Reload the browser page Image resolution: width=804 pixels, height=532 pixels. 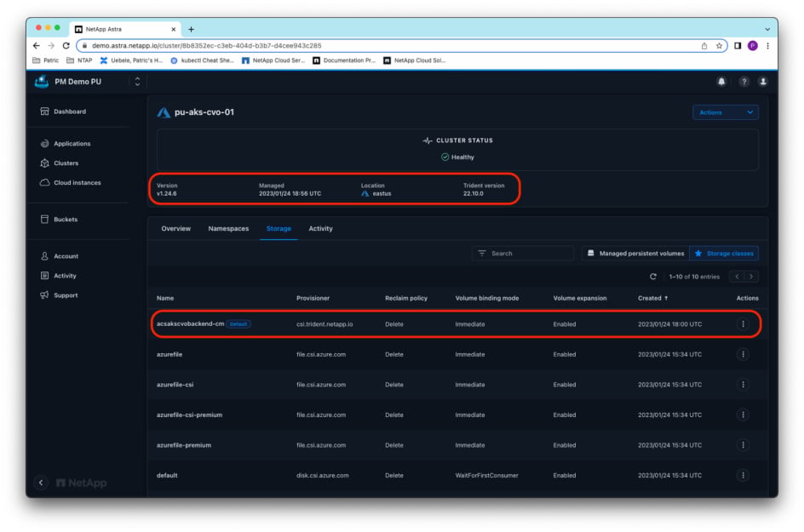tap(66, 46)
